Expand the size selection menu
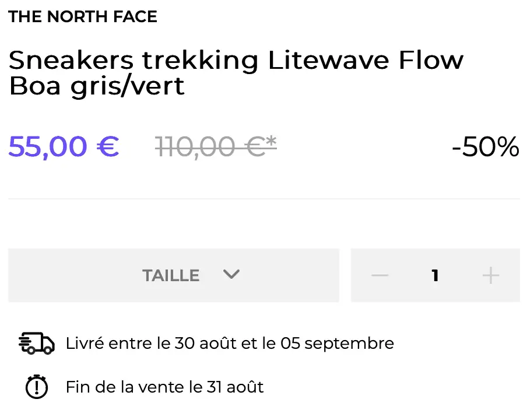This screenshot has width=527, height=420. click(173, 275)
